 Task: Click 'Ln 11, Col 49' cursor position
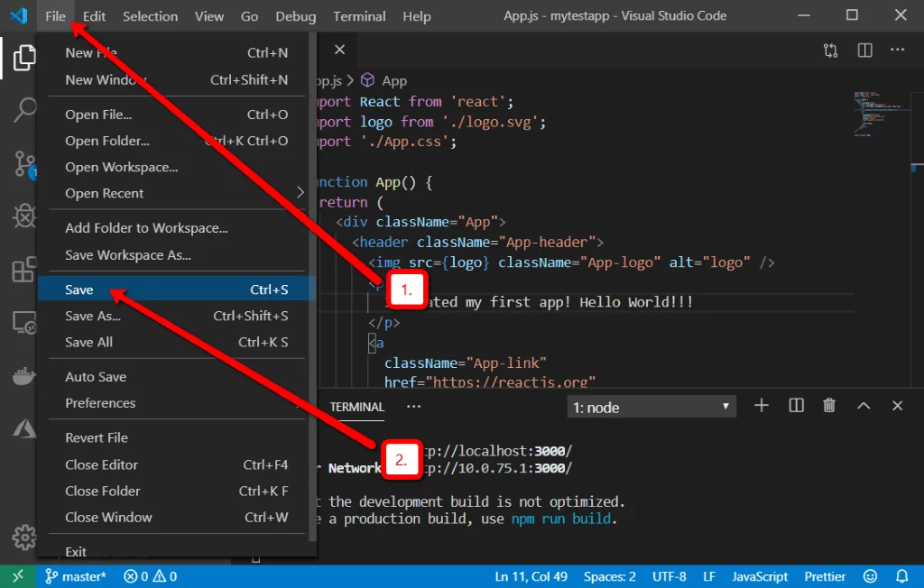pyautogui.click(x=531, y=576)
